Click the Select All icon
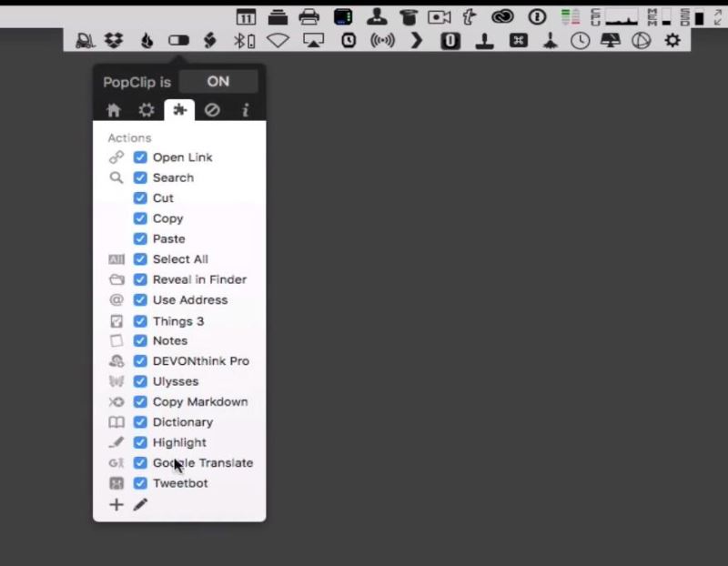The width and height of the screenshot is (728, 566). [116, 259]
